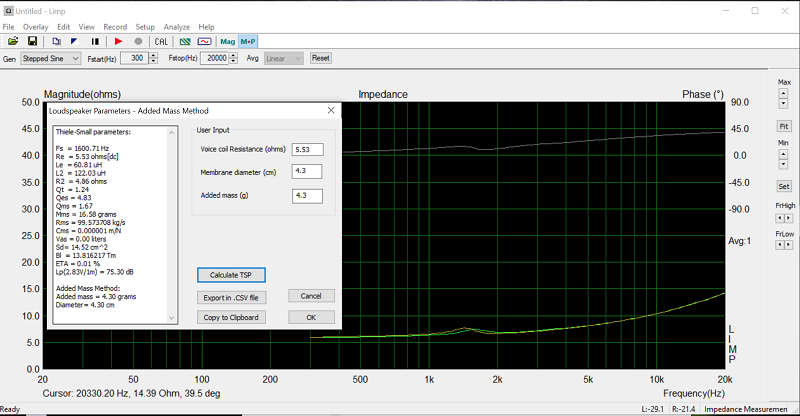Viewport: 800px width, 416px height.
Task: Move FrLow left with its left arrow
Action: [780, 245]
